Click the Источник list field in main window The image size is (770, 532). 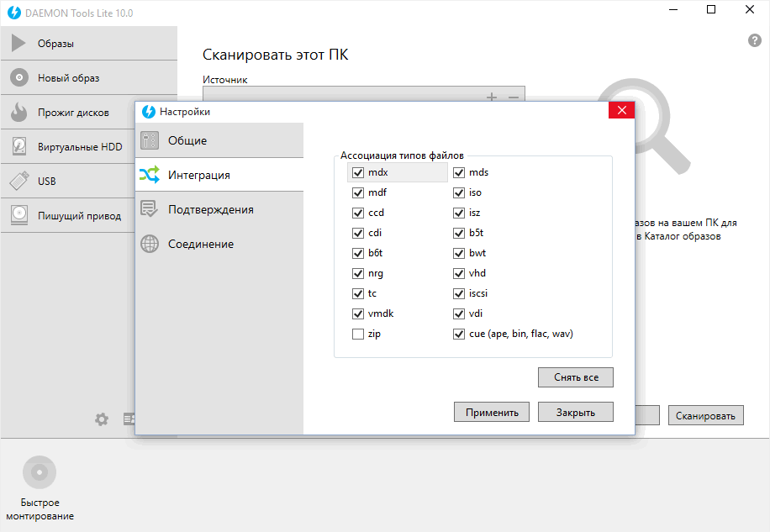click(x=364, y=94)
